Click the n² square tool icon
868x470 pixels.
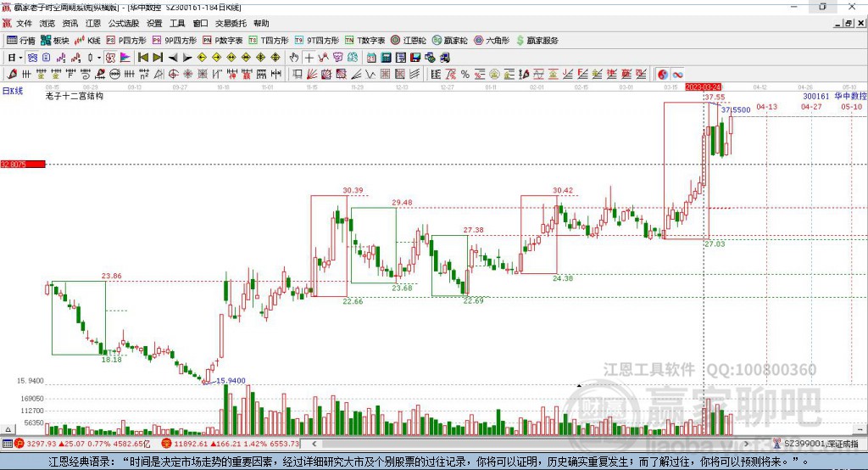point(144,74)
